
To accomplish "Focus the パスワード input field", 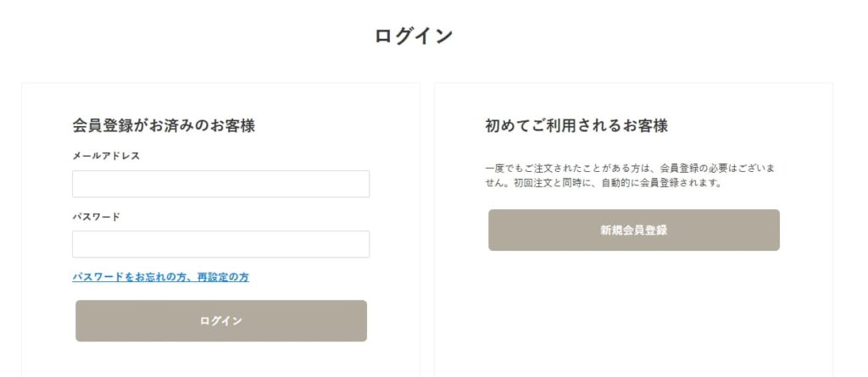I will pyautogui.click(x=221, y=244).
